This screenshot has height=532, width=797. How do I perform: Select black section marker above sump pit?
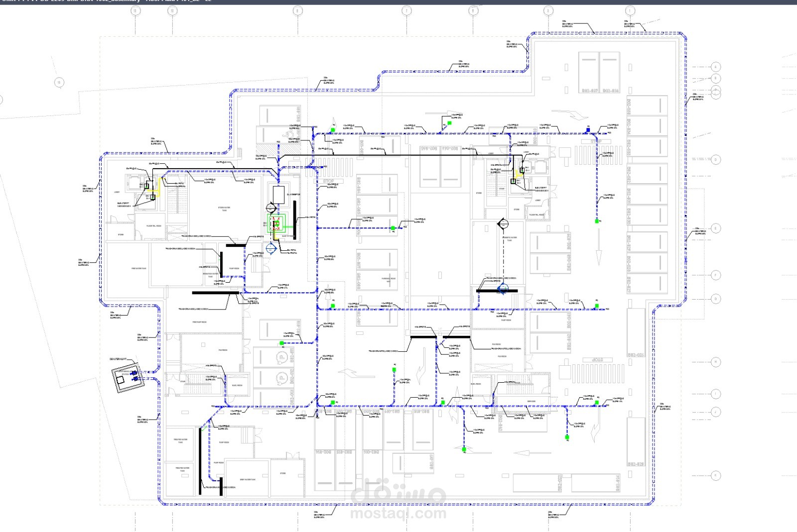[x=271, y=208]
